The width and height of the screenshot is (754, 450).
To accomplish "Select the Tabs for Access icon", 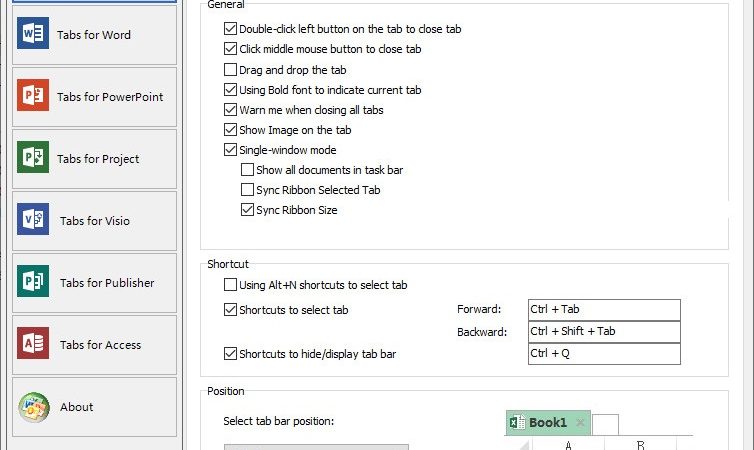I will tap(33, 343).
